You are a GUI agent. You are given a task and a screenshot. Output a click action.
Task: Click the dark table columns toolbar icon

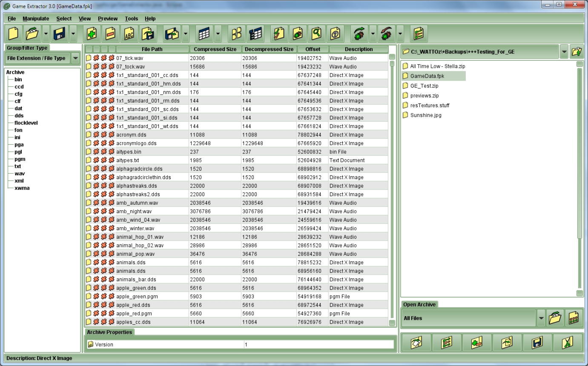coord(255,34)
